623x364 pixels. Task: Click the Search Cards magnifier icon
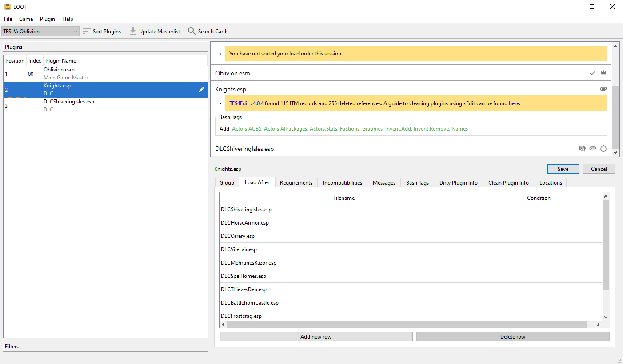tap(192, 31)
